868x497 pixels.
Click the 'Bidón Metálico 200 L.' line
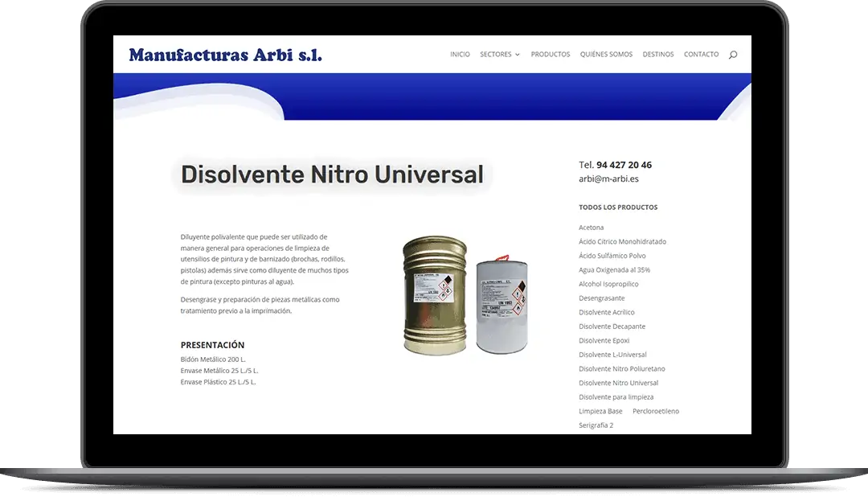coord(213,359)
